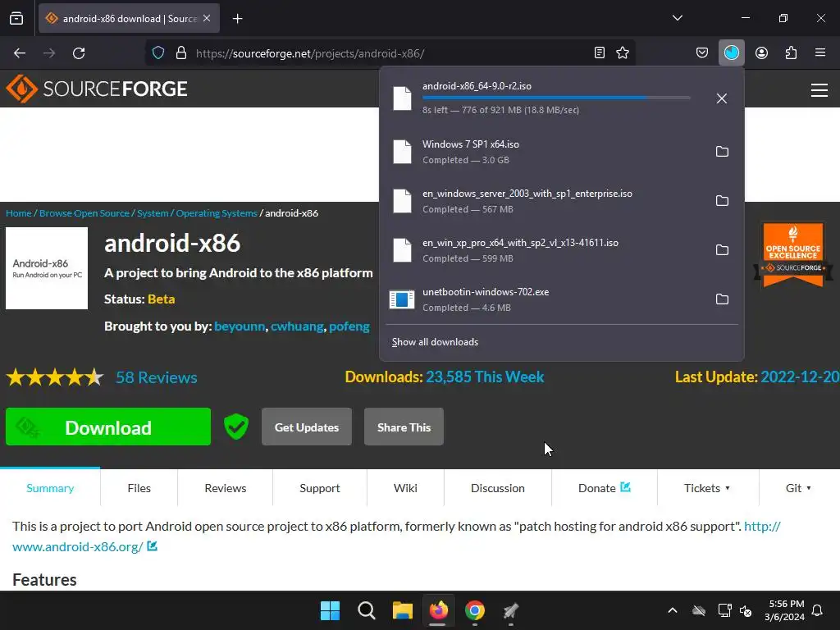Open the Discussion tab
Viewport: 840px width, 630px height.
498,488
